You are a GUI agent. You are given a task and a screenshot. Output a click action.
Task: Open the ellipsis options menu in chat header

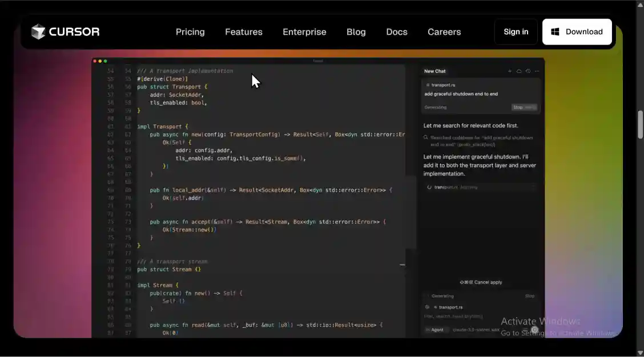(x=537, y=71)
